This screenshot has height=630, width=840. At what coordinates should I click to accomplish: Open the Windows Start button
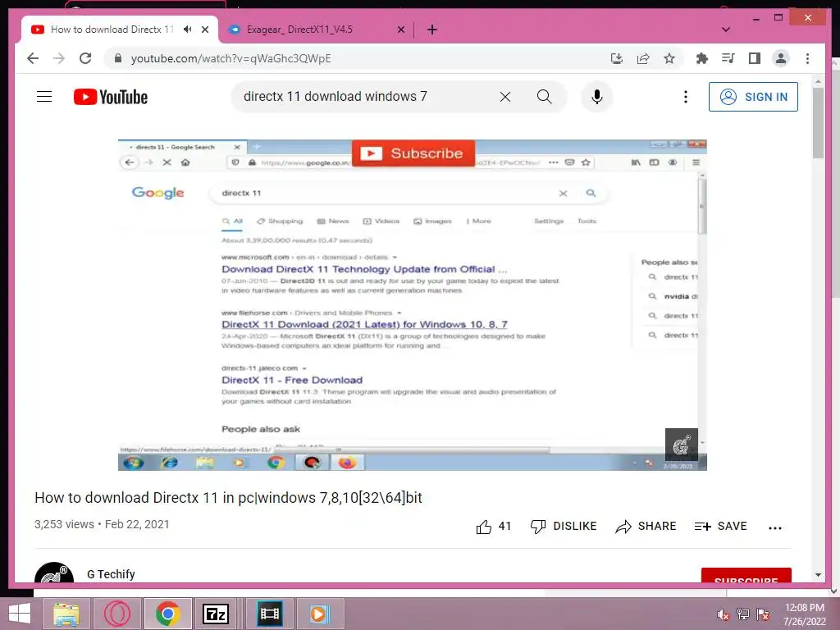tap(20, 614)
